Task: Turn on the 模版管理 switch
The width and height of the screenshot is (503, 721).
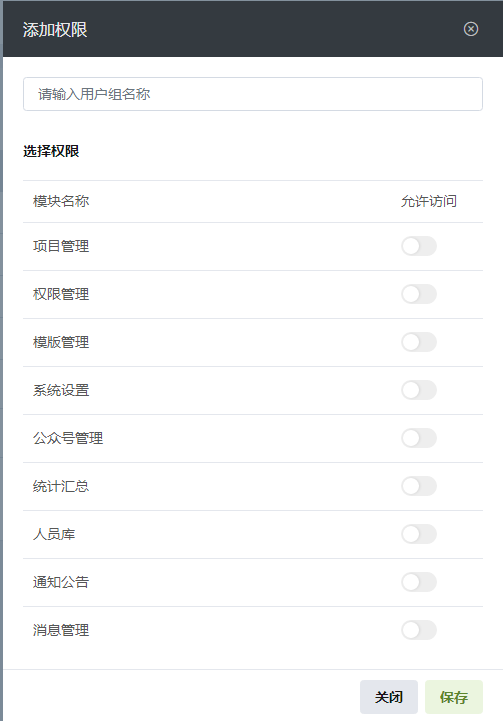Action: pos(419,342)
